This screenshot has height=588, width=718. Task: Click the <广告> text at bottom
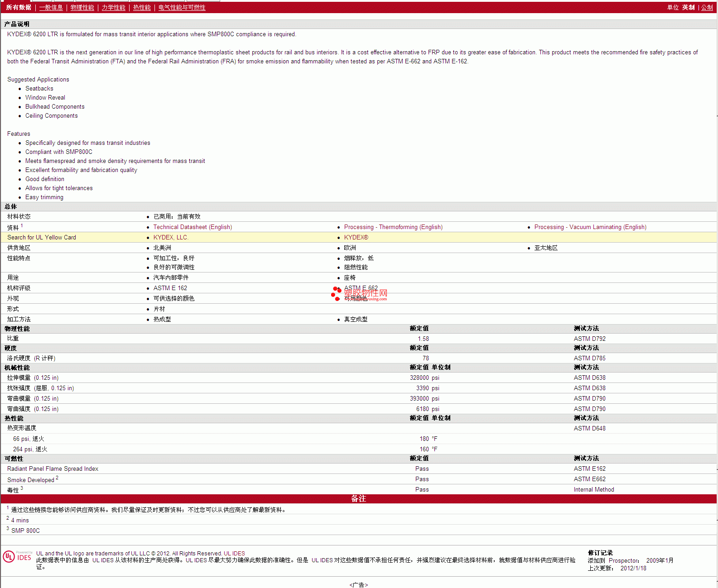[x=359, y=585]
